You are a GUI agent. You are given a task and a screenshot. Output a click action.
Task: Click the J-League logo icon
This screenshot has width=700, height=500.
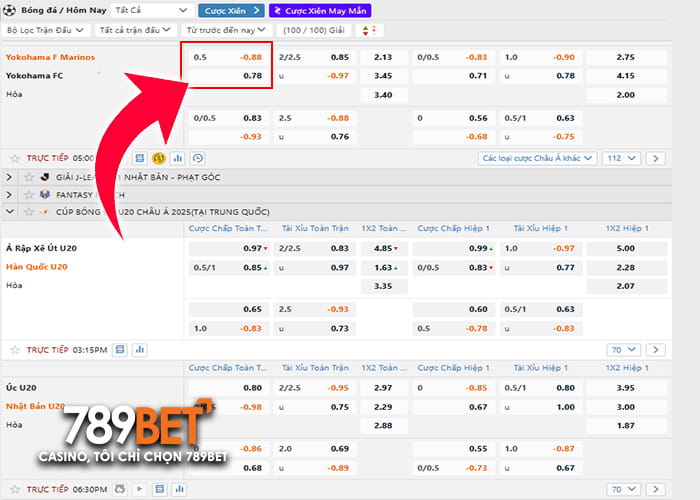pyautogui.click(x=45, y=177)
